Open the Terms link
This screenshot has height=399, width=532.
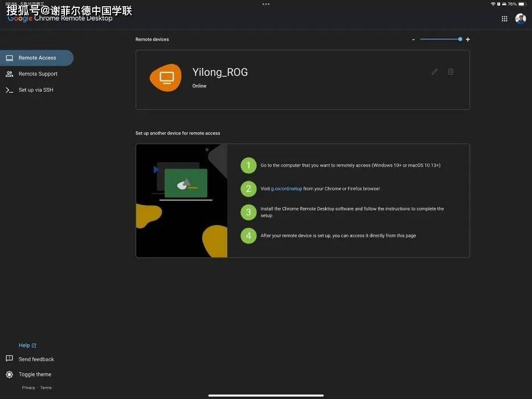click(x=46, y=388)
